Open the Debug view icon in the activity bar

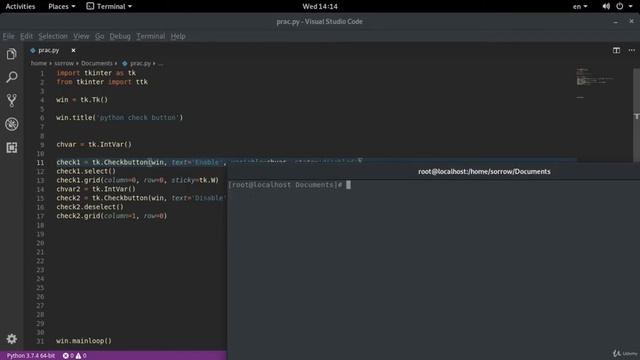[x=11, y=124]
